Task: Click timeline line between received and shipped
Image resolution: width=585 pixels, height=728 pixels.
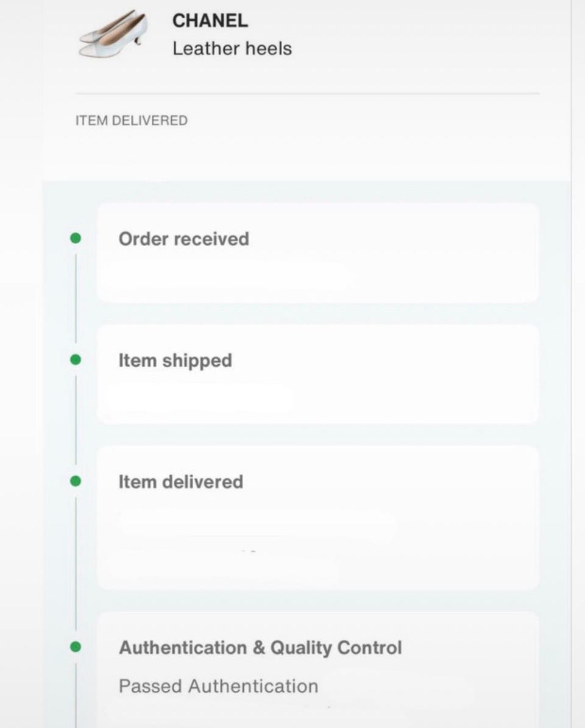Action: tap(76, 298)
